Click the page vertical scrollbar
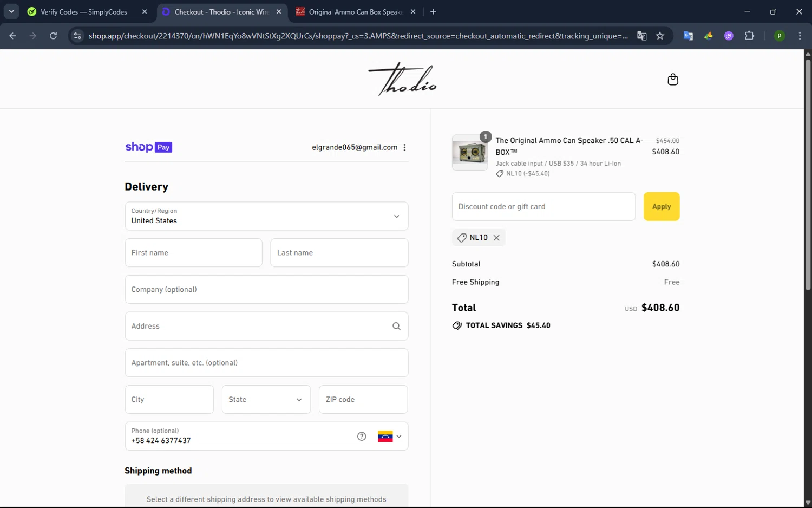This screenshot has width=812, height=508. coord(808,174)
